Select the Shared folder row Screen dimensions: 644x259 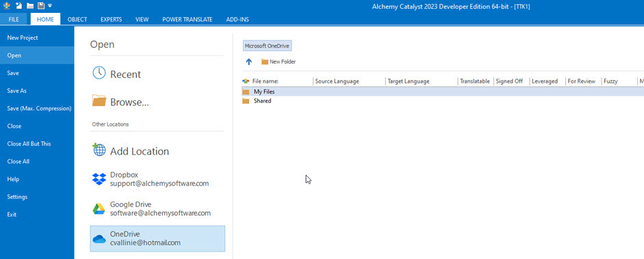tap(443, 101)
